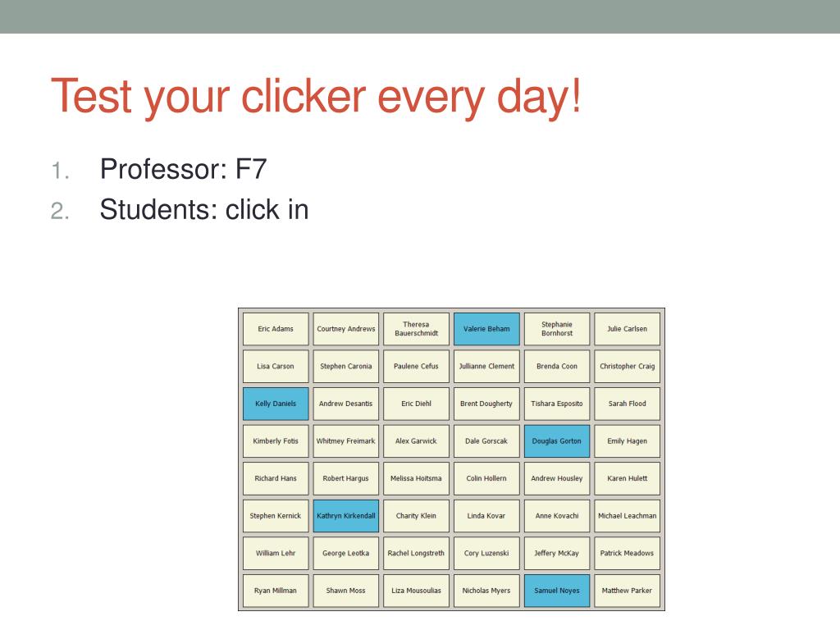Select Douglas Gorton's blue cell
The width and height of the screenshot is (840, 630).
click(557, 441)
